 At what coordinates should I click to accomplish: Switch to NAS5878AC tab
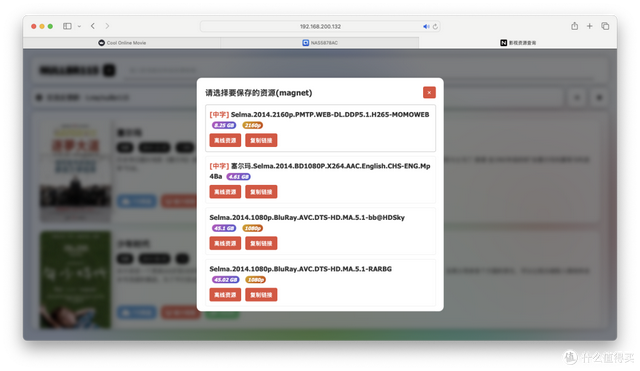pyautogui.click(x=320, y=43)
